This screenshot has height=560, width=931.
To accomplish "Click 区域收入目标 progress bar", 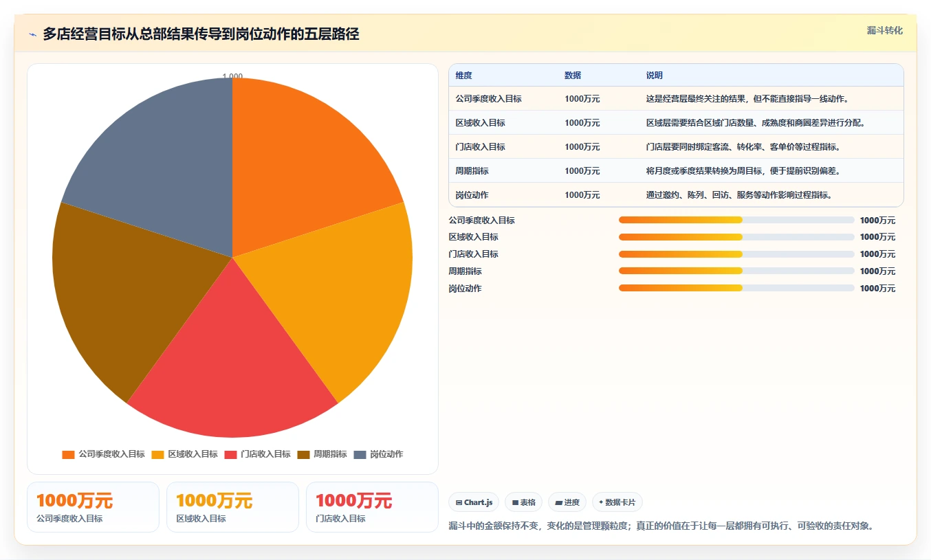I will coord(736,237).
